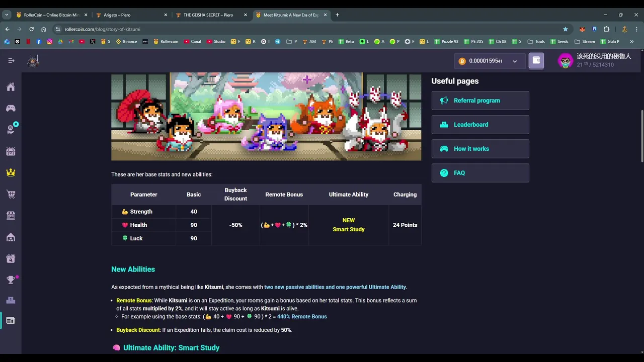Open the Leaderboard page

pos(480,125)
